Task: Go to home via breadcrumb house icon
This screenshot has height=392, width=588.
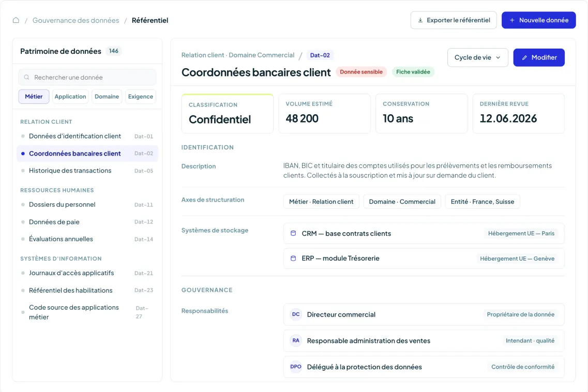Action: click(x=16, y=20)
